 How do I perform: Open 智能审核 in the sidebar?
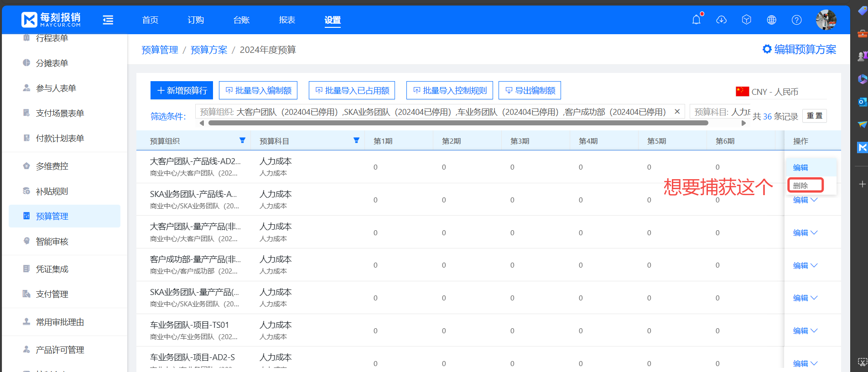(52, 241)
